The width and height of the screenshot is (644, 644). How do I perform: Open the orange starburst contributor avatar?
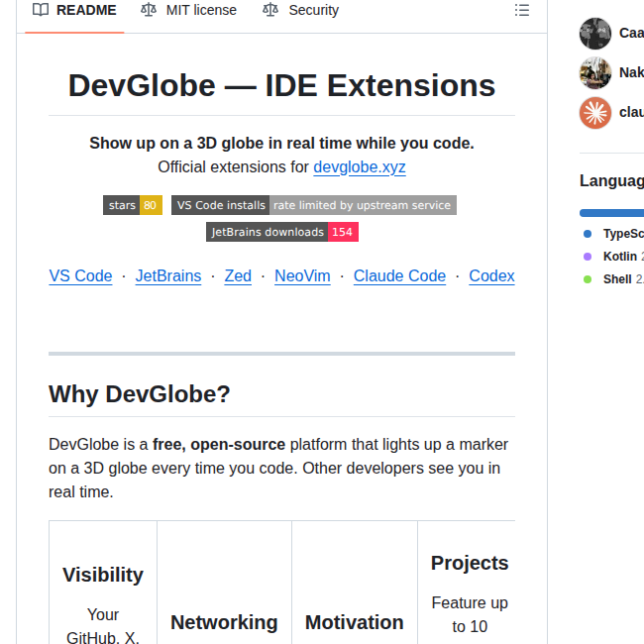[595, 113]
